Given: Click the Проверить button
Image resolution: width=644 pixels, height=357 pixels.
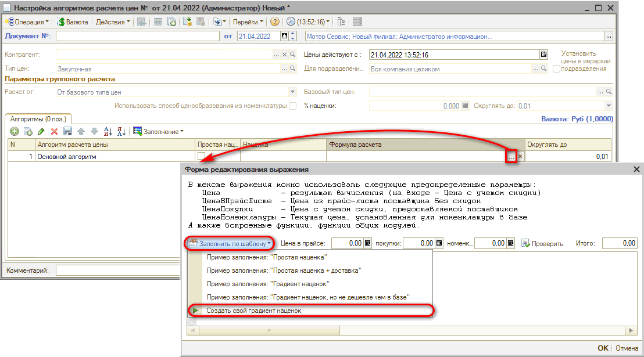Looking at the screenshot, I should pyautogui.click(x=542, y=243).
